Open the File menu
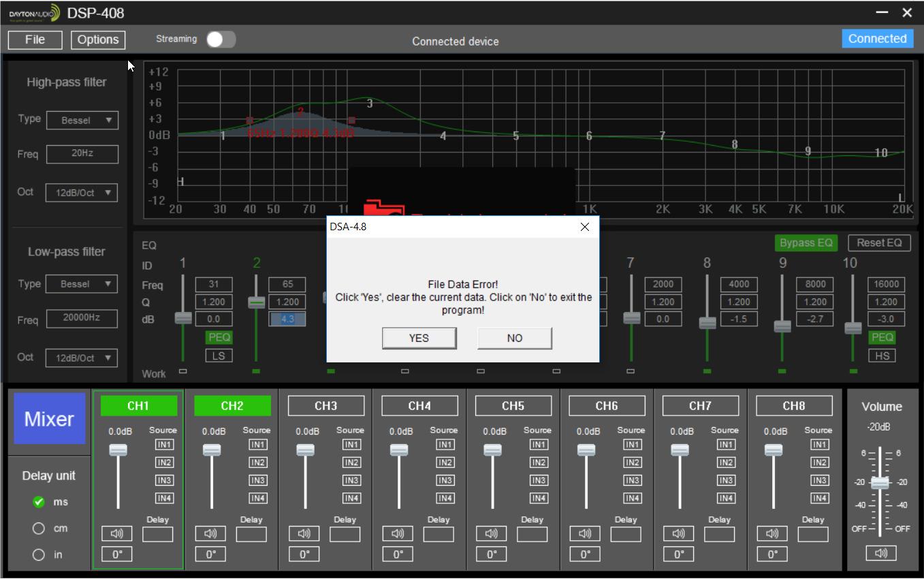 pos(35,40)
